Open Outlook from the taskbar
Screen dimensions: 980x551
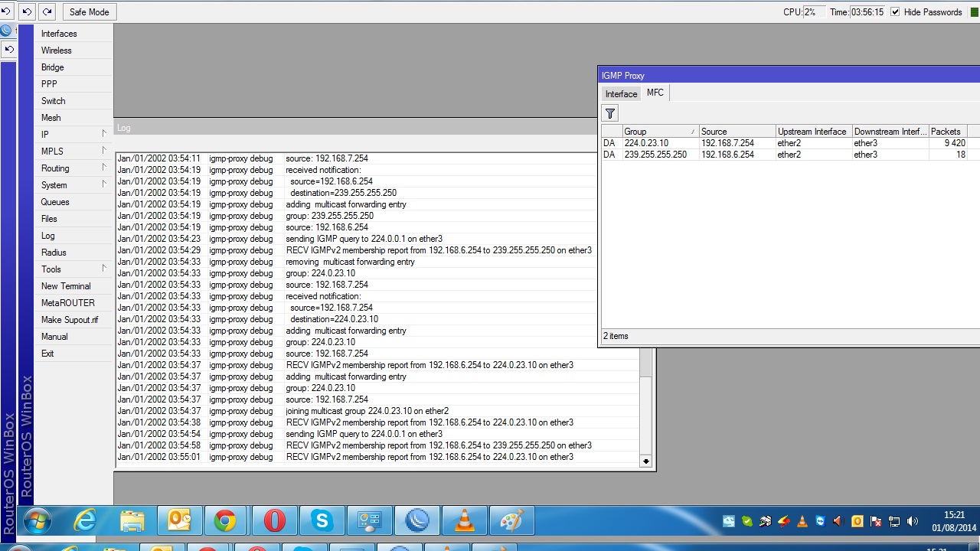pyautogui.click(x=179, y=521)
